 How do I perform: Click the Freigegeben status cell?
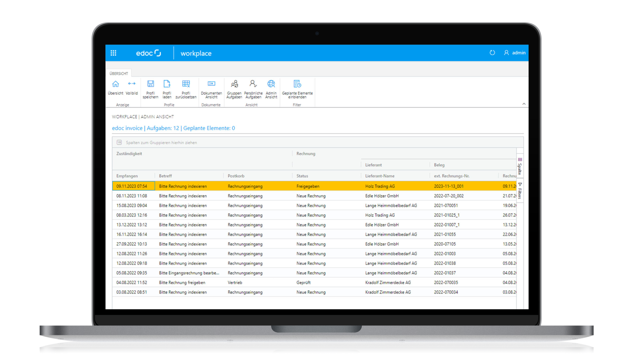(327, 186)
